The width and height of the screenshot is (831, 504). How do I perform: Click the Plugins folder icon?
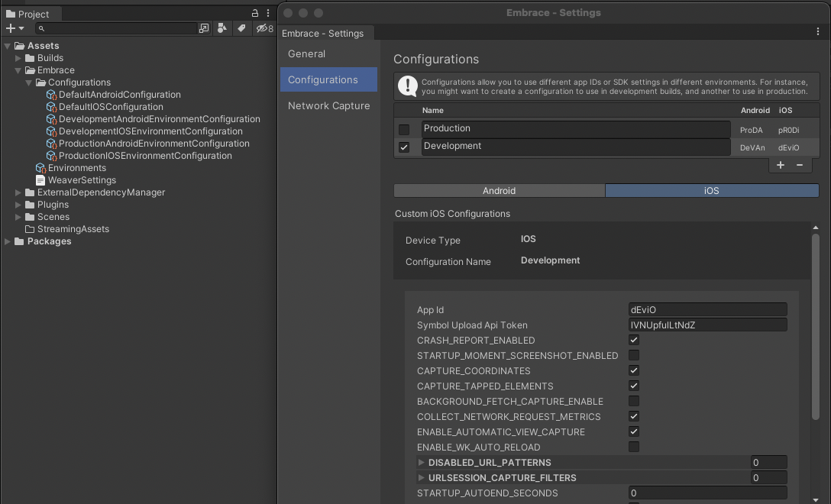[x=30, y=205]
